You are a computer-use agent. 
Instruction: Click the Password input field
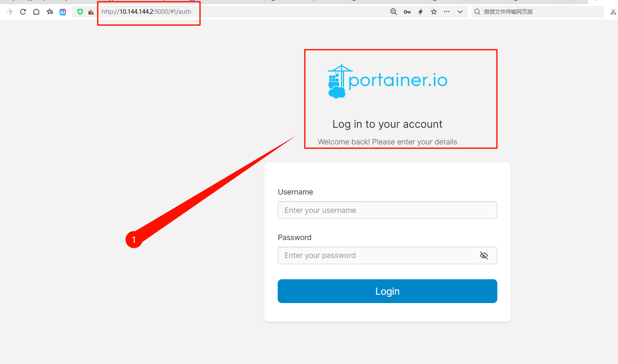tap(388, 255)
